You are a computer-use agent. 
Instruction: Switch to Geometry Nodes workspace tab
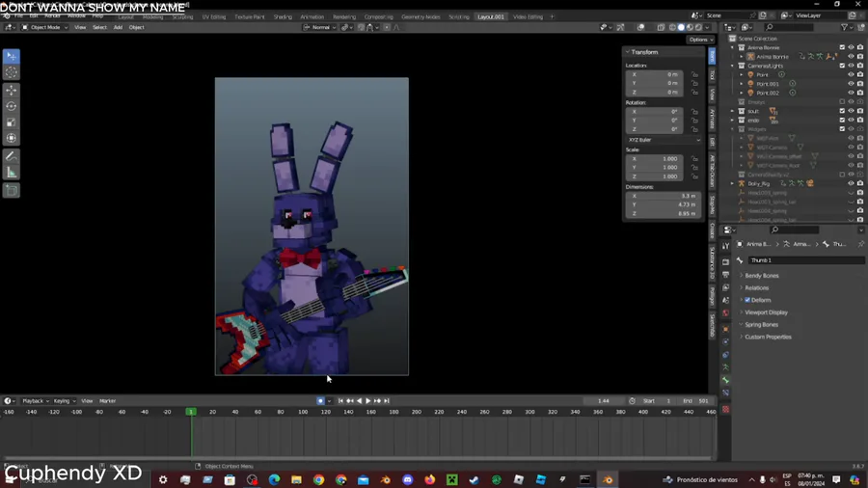[420, 16]
